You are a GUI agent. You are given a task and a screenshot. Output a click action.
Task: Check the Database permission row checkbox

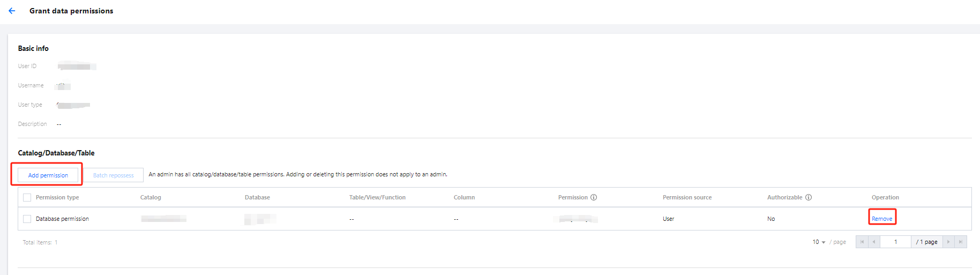(x=27, y=219)
